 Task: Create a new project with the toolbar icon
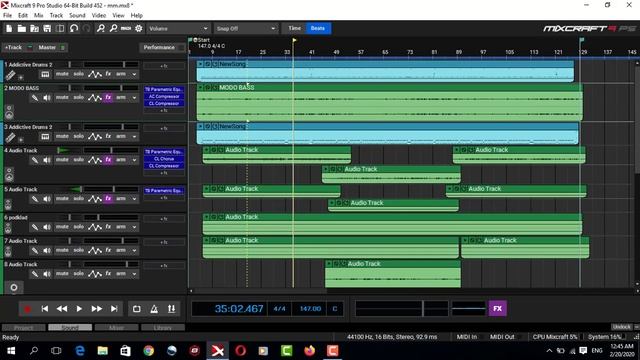pyautogui.click(x=9, y=29)
